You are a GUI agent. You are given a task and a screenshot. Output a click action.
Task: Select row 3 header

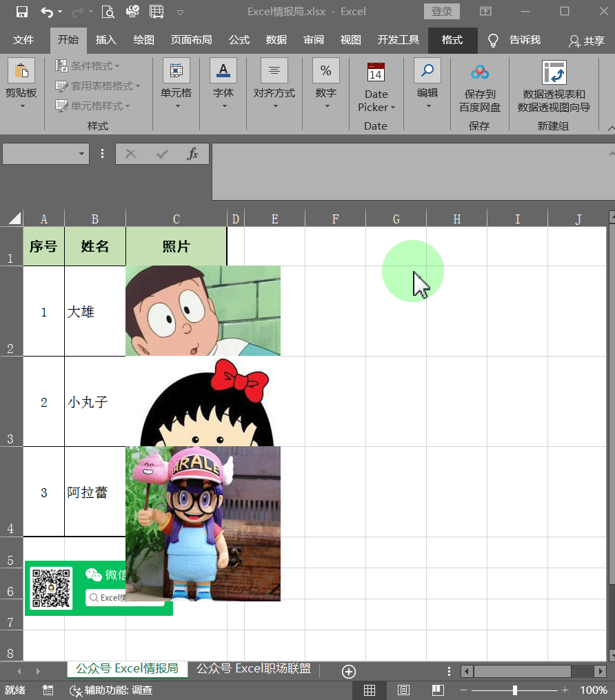(11, 401)
